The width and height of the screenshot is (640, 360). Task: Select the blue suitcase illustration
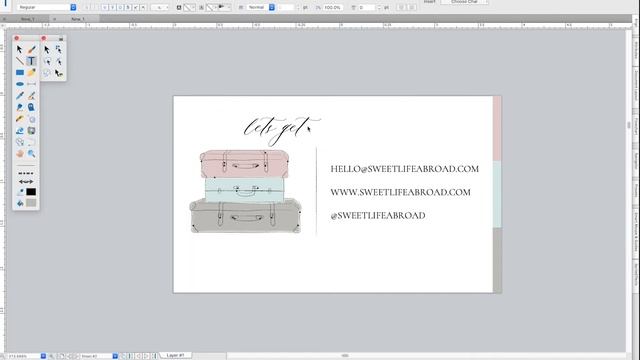(x=244, y=189)
